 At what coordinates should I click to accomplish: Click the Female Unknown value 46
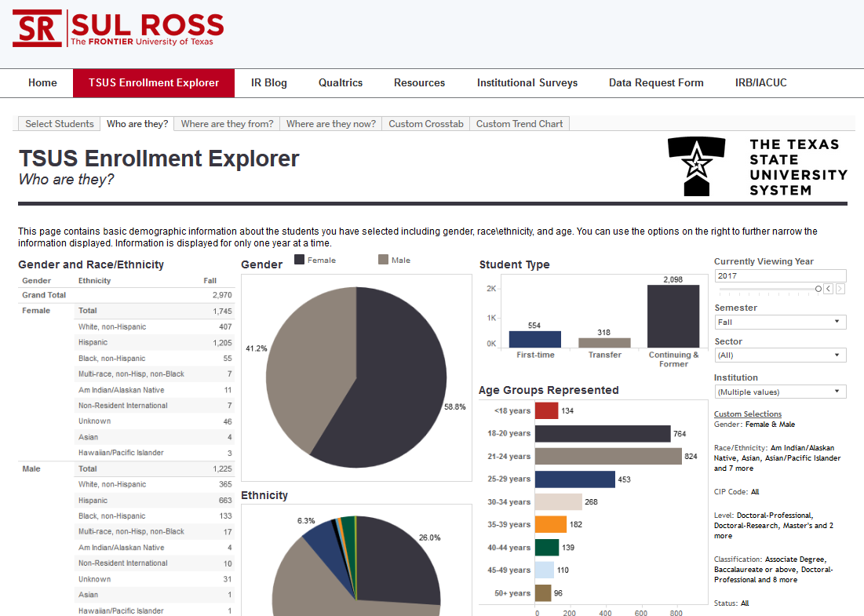point(228,421)
